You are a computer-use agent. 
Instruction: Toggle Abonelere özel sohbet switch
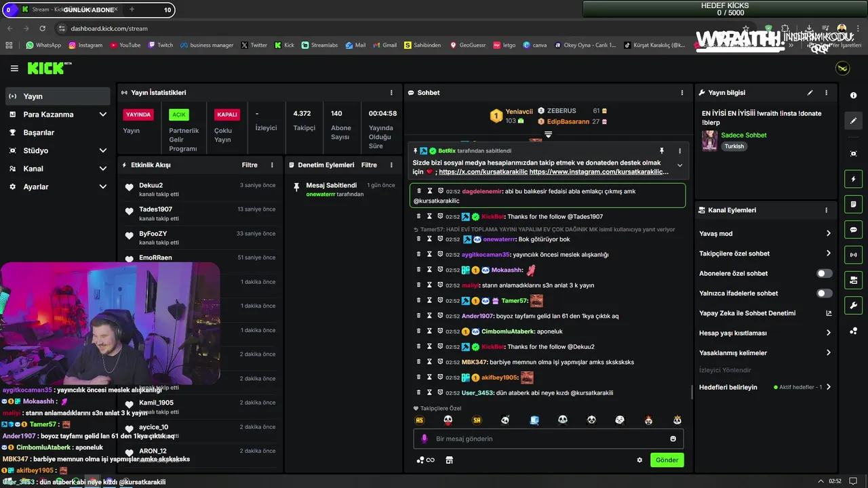(x=824, y=273)
